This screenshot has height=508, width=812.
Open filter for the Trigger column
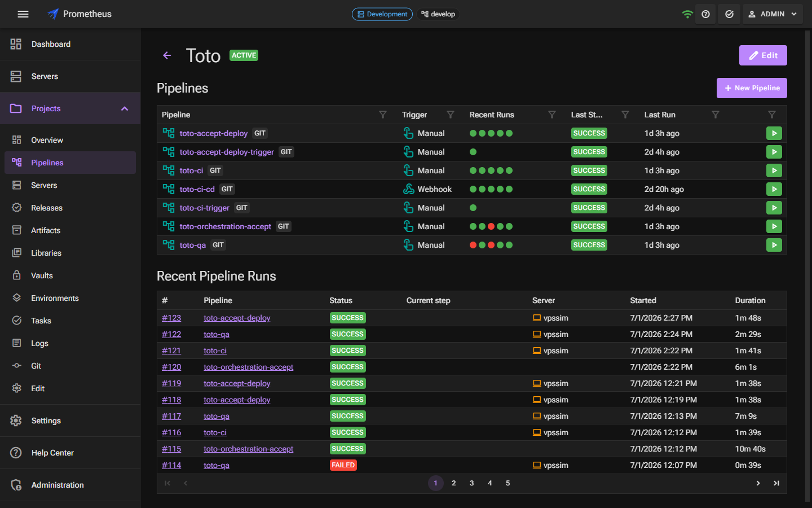tap(451, 115)
